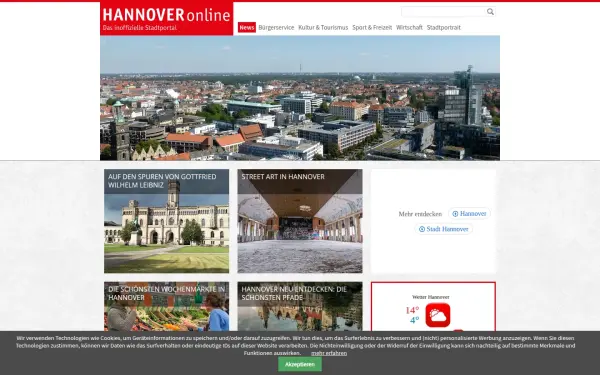
Task: Click the search magnifier icon
Action: pyautogui.click(x=490, y=12)
